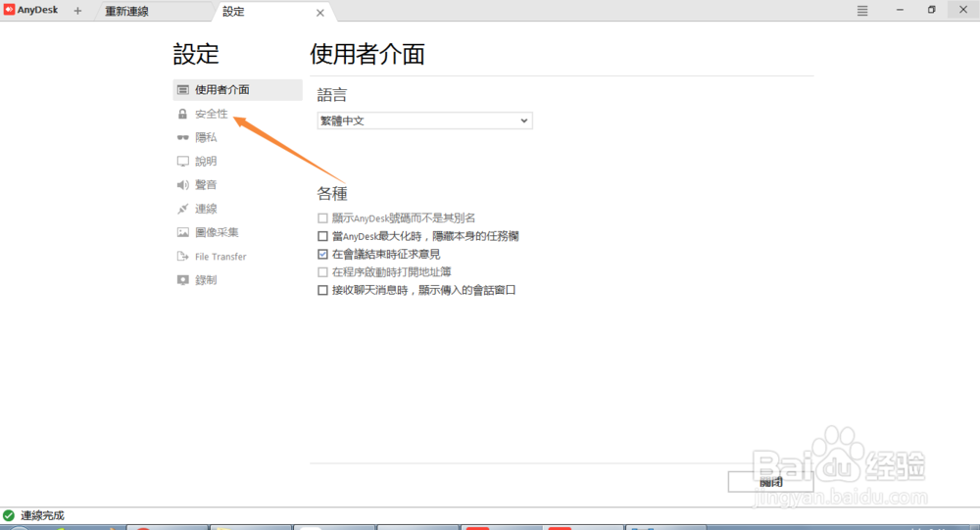Image resolution: width=980 pixels, height=530 pixels.
Task: Open the 圖像采集 settings section
Action: [217, 232]
